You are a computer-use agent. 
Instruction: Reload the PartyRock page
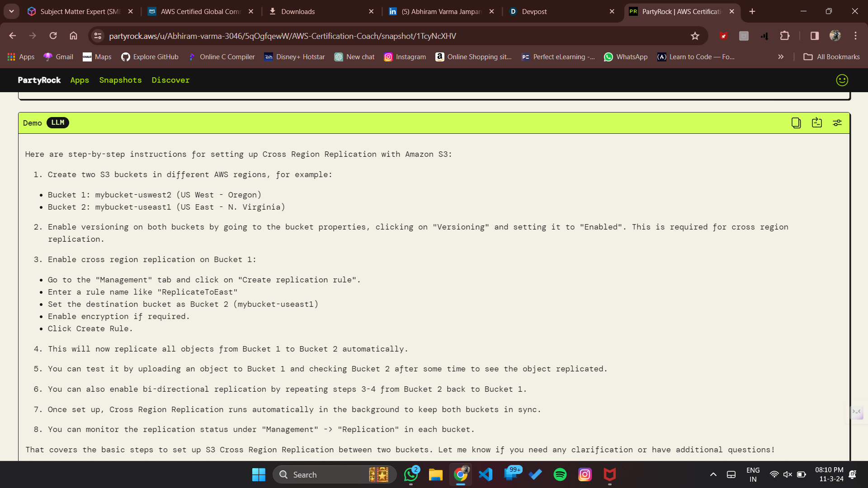click(53, 36)
